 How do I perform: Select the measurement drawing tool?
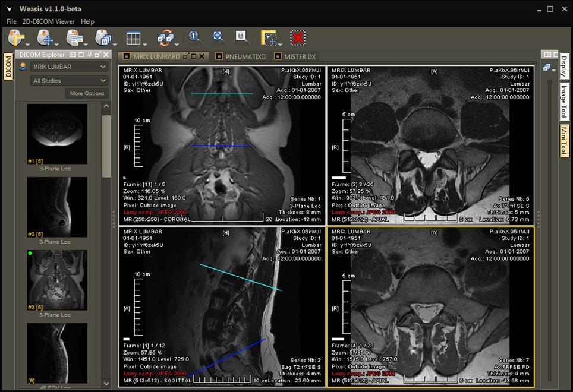(269, 38)
